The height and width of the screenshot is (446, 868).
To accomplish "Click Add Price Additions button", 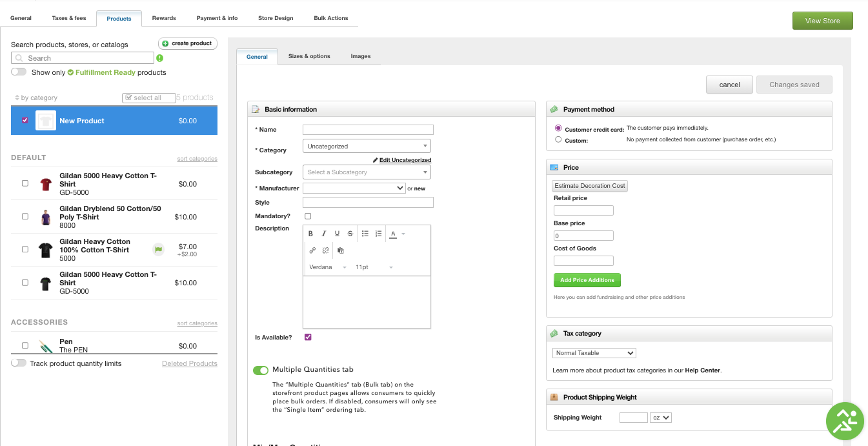I will pos(587,280).
